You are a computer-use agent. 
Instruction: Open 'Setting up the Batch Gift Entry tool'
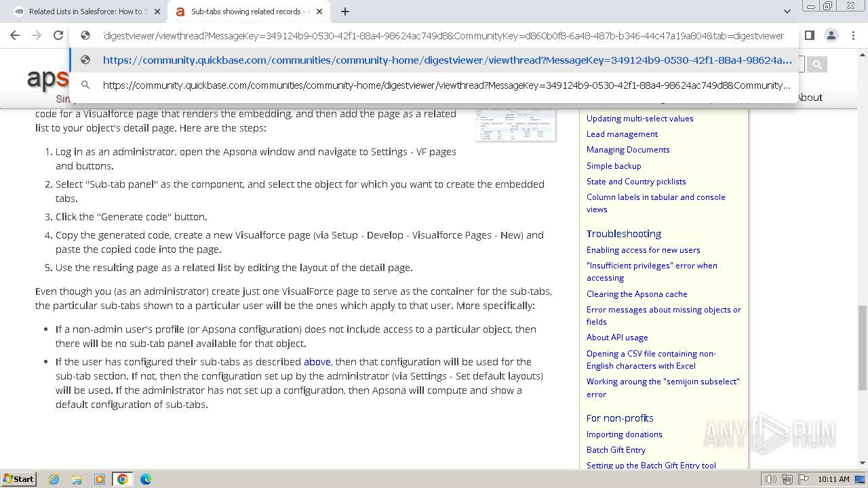click(651, 466)
